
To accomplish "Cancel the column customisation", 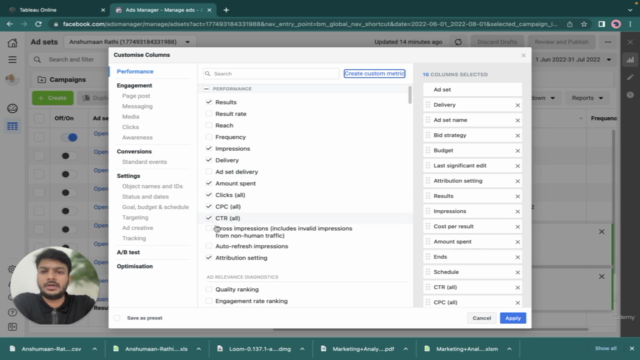I will pos(482,318).
